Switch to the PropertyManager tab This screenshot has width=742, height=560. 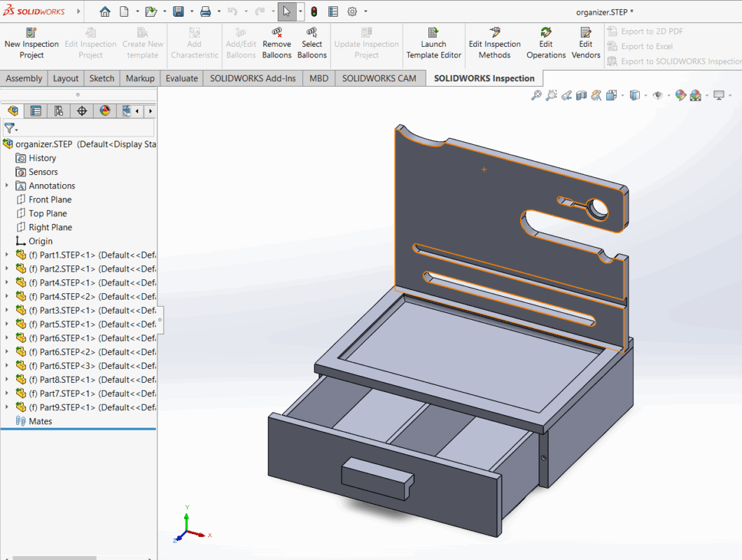36,111
